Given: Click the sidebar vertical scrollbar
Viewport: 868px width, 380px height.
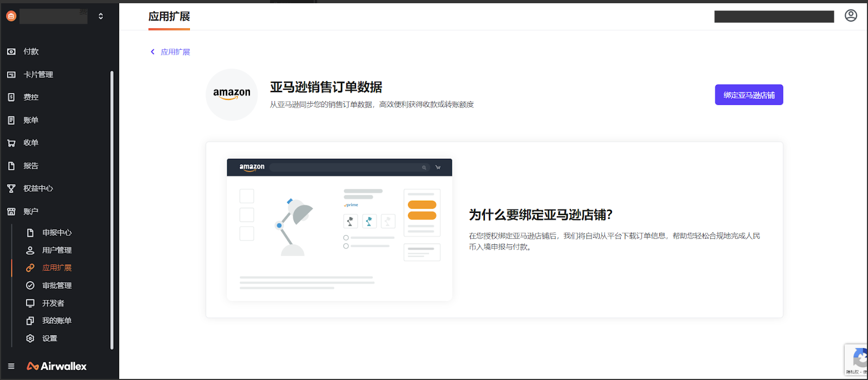Looking at the screenshot, I should [111, 210].
